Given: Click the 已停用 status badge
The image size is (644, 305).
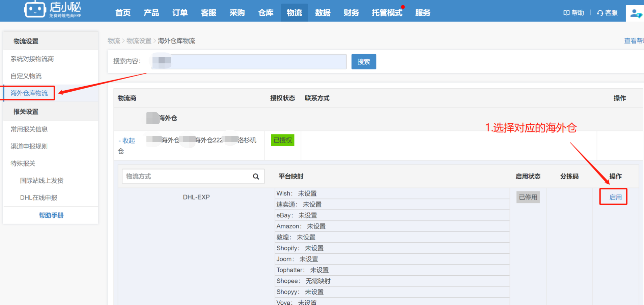Looking at the screenshot, I should point(528,197).
